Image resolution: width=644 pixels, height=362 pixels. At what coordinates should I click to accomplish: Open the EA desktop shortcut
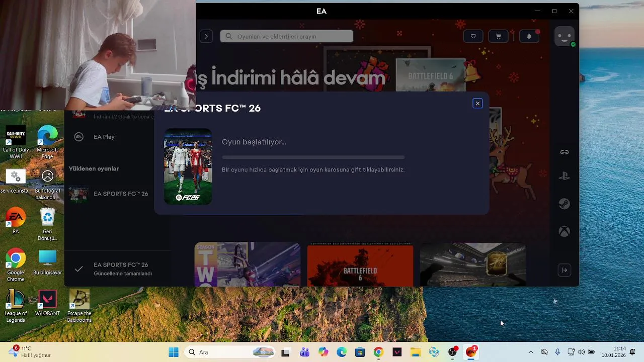16,221
